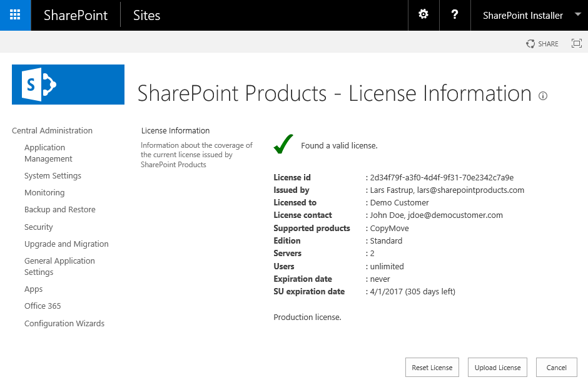Open the app launcher waffle menu
The image size is (588, 382).
(14, 15)
